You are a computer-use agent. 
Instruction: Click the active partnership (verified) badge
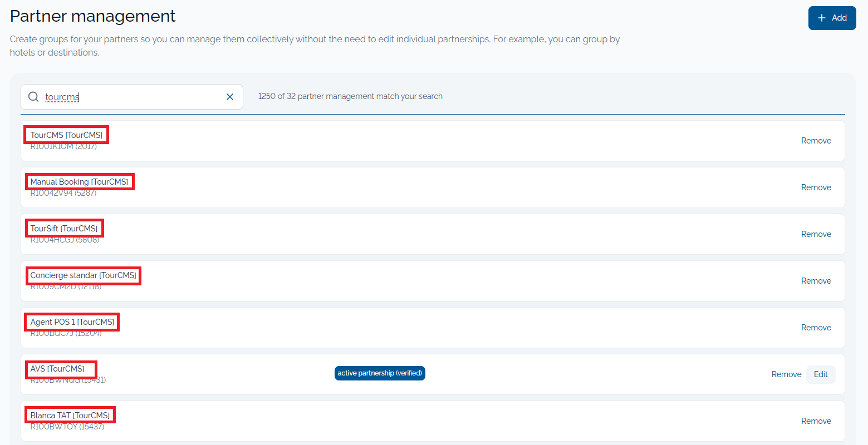(380, 373)
